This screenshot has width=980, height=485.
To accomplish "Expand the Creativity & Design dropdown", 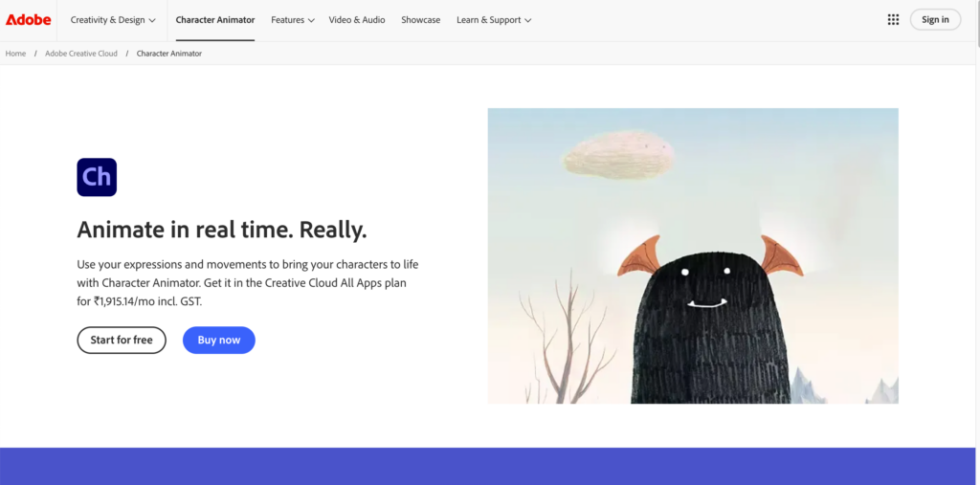I will click(x=113, y=20).
